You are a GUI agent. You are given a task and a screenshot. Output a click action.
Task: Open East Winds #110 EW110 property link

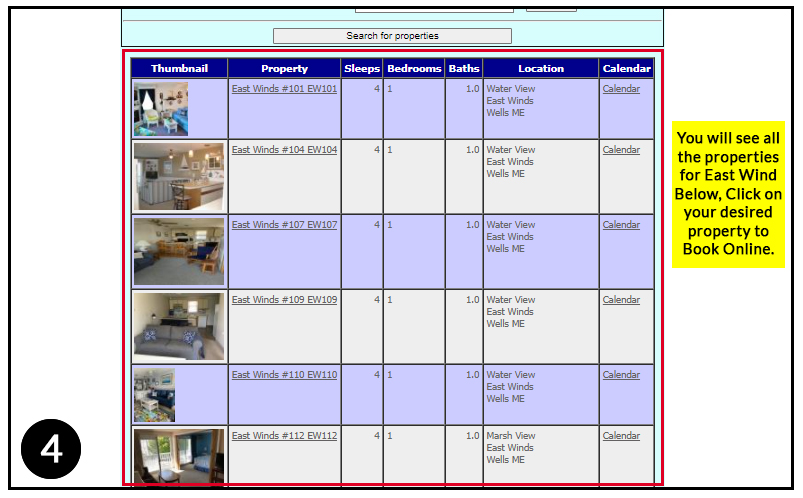284,375
